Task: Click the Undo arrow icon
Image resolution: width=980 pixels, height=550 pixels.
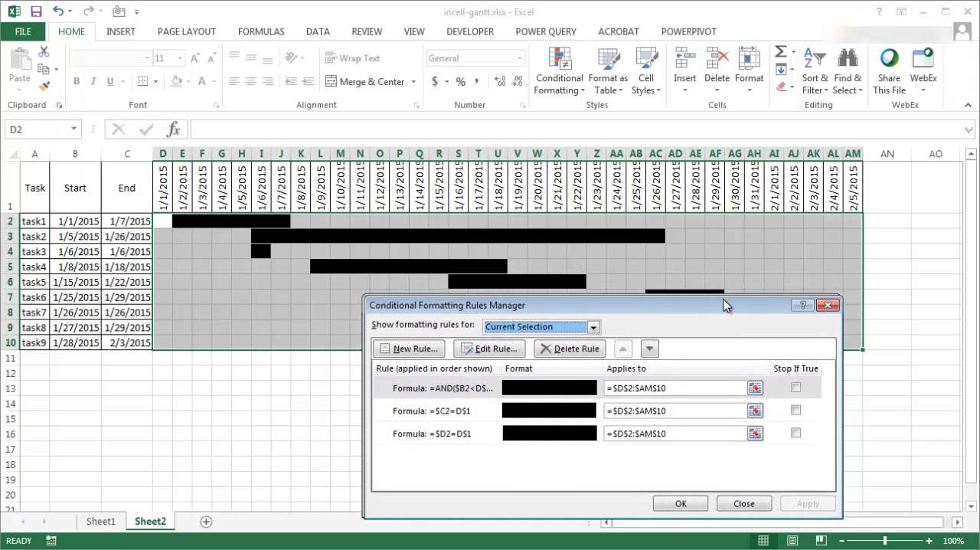Action: (59, 11)
